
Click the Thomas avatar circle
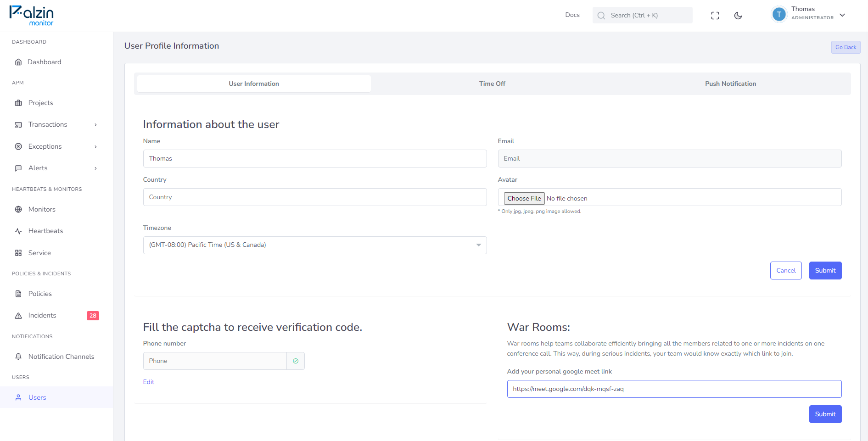[x=779, y=15]
